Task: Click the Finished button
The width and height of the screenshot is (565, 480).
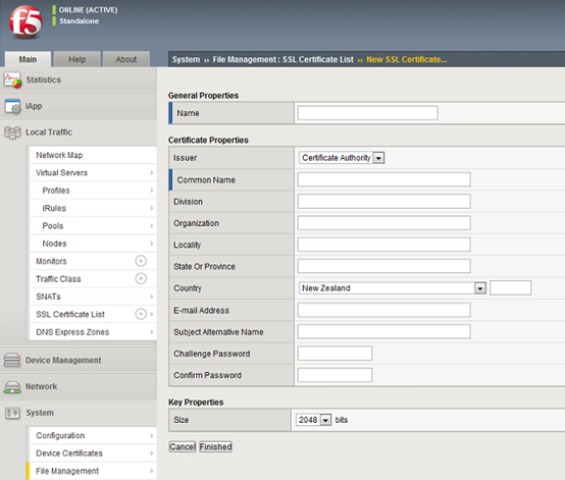Action: click(215, 447)
